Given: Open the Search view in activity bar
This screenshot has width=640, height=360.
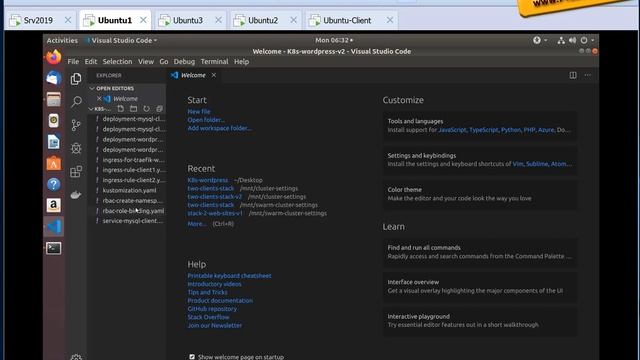Looking at the screenshot, I should pyautogui.click(x=76, y=102).
